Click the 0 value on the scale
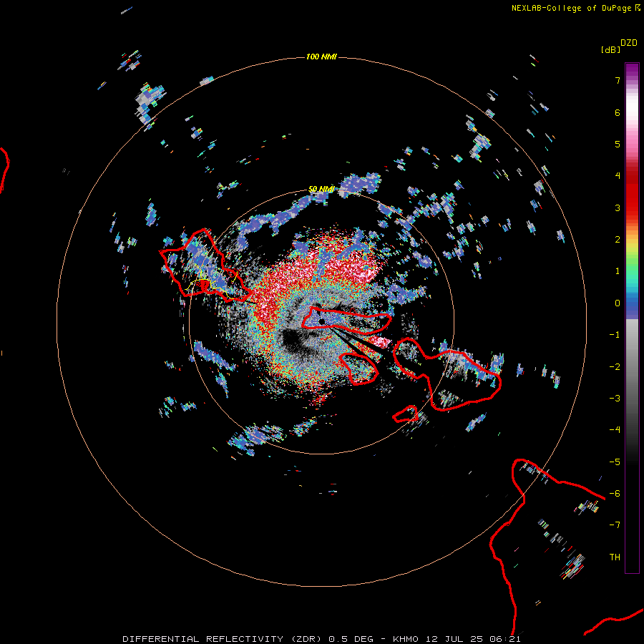The width and height of the screenshot is (644, 644). [618, 303]
